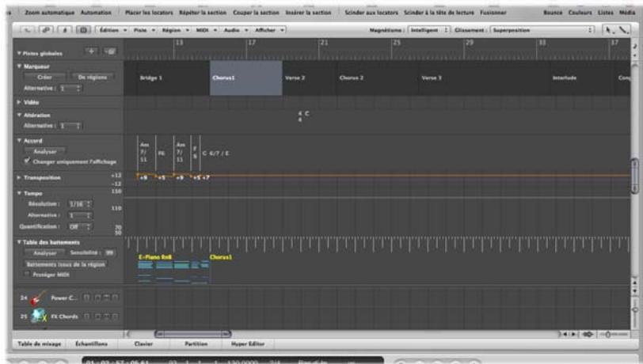The height and width of the screenshot is (364, 643).
Task: Click Placer les locators toolbar button
Action: pyautogui.click(x=149, y=13)
